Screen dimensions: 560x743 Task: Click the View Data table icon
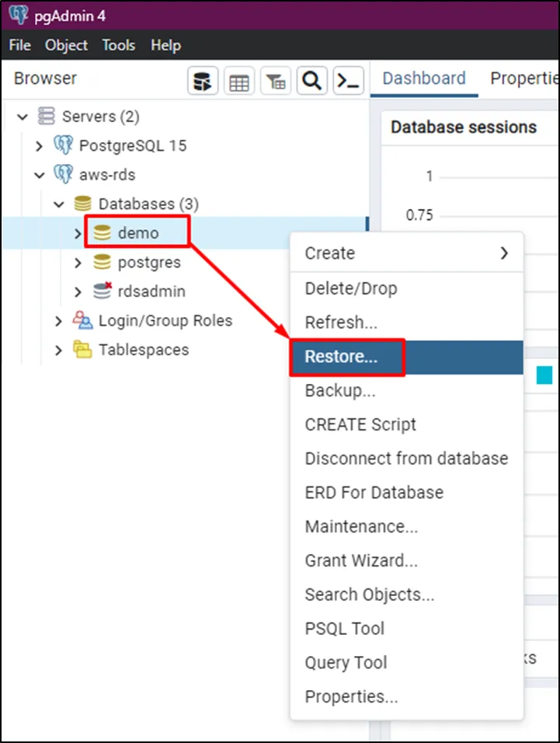pyautogui.click(x=238, y=81)
